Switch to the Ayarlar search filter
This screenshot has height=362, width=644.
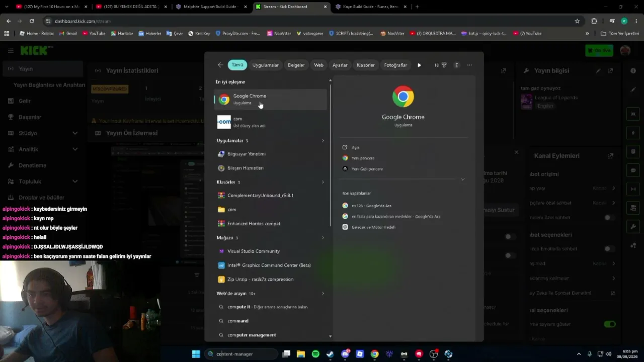tap(340, 65)
